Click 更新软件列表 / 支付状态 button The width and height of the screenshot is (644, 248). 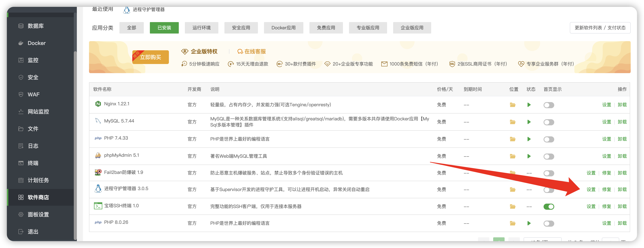point(600,28)
